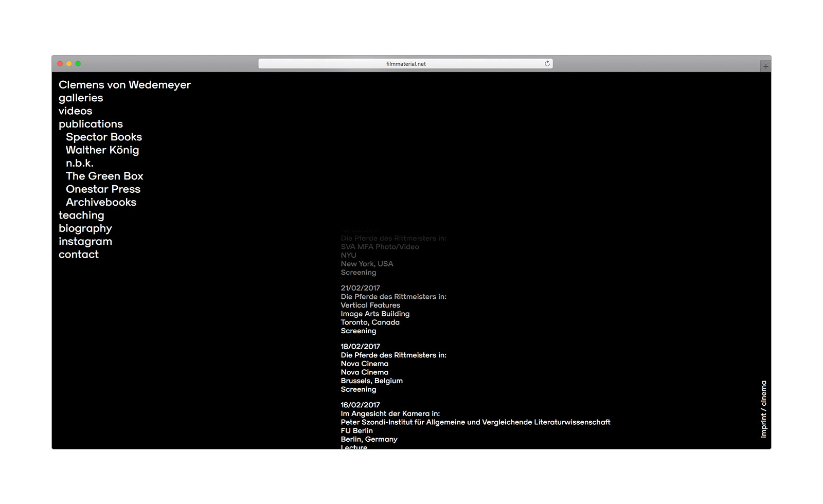Viewport: 823px width, 504px height.
Task: Click the 21/02/2017 date entry
Action: (x=360, y=288)
